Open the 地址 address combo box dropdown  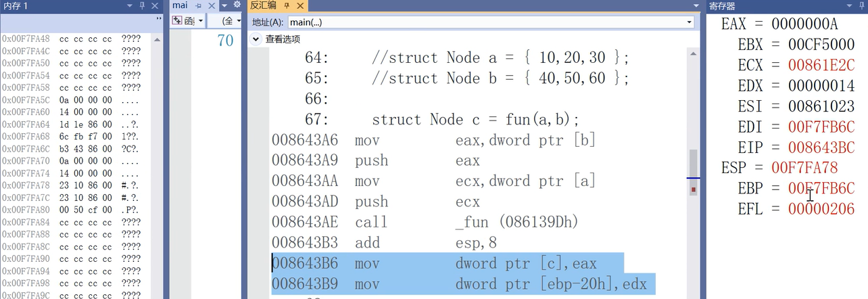(689, 22)
